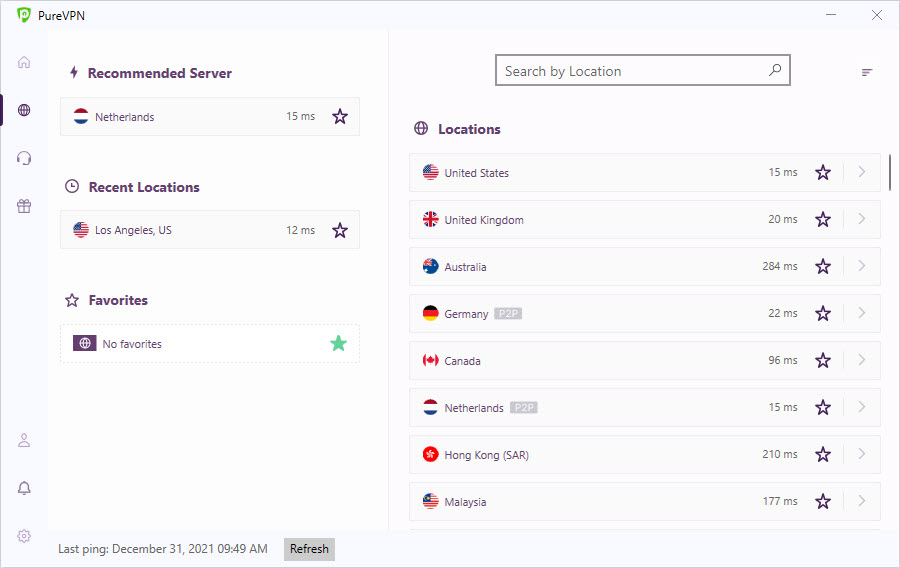Image resolution: width=900 pixels, height=568 pixels.
Task: Click the 284 ms ping value
Action: tap(779, 266)
